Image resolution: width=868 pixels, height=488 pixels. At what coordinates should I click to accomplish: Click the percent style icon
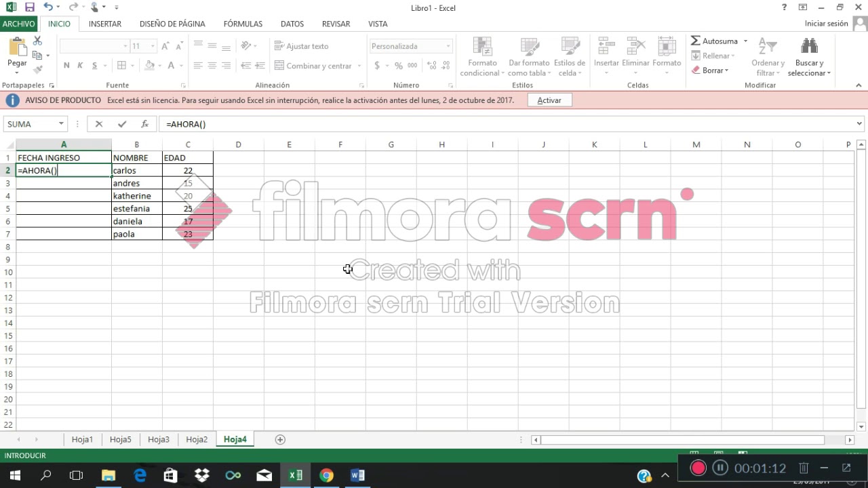point(398,66)
